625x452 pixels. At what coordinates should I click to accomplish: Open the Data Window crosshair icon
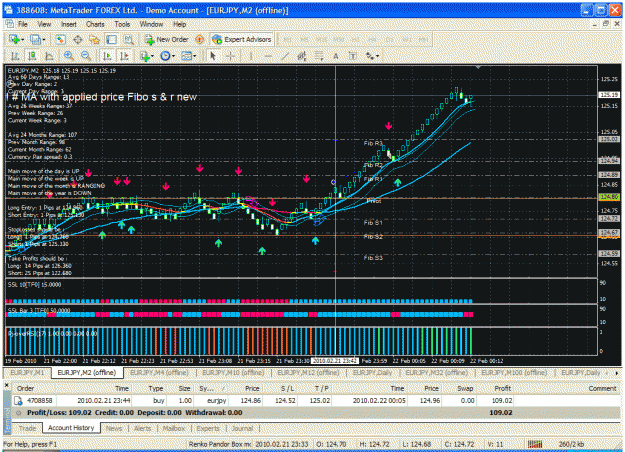click(78, 39)
